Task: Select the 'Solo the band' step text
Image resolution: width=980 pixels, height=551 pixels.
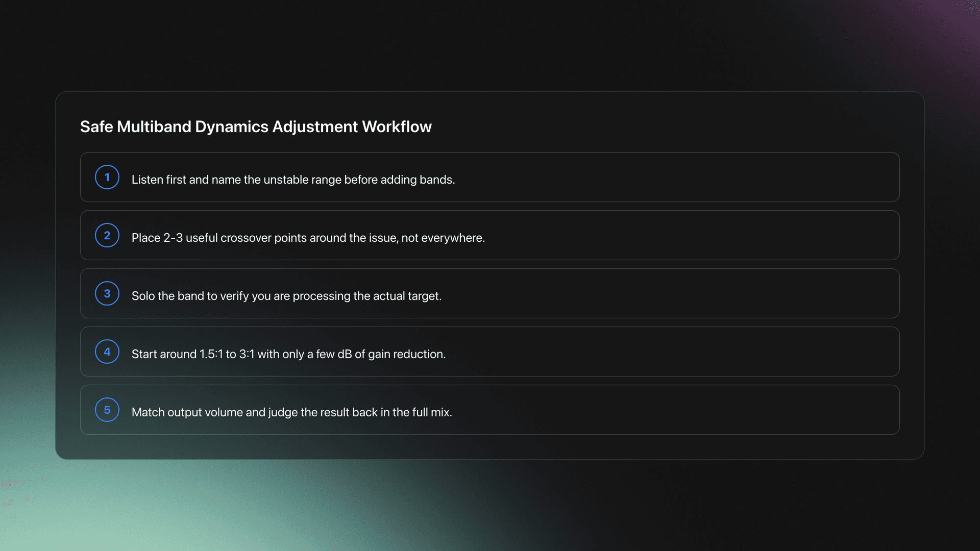Action: [x=286, y=295]
